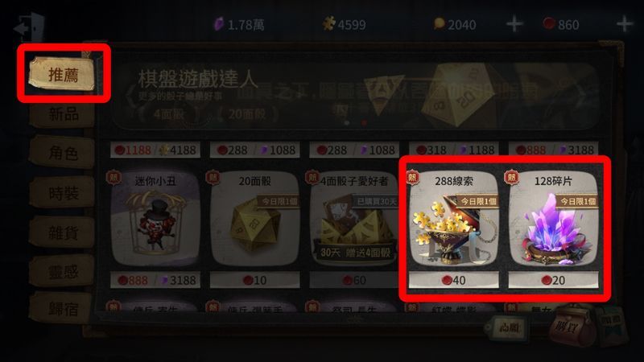
Task: Open the 角色 category tab
Action: click(x=63, y=153)
